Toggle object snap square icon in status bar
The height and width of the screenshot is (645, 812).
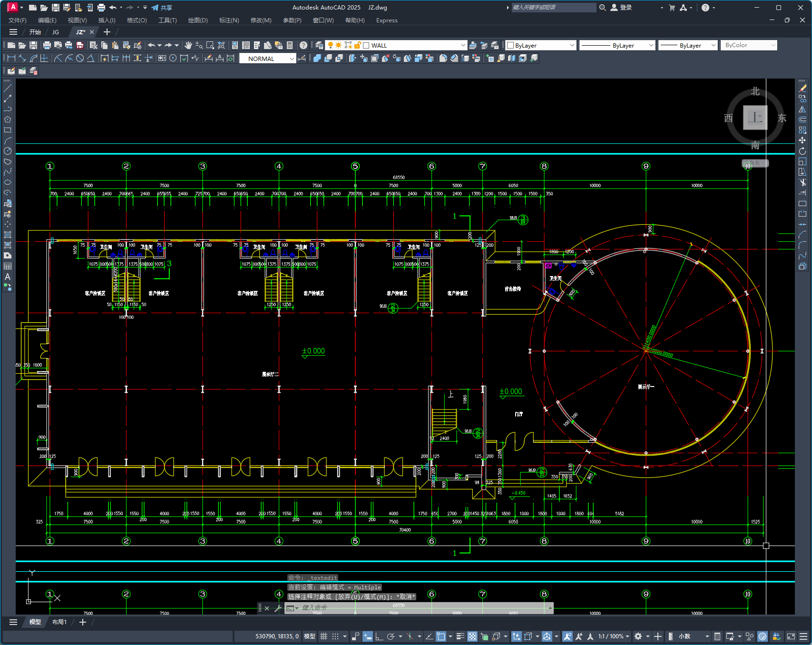[x=441, y=636]
